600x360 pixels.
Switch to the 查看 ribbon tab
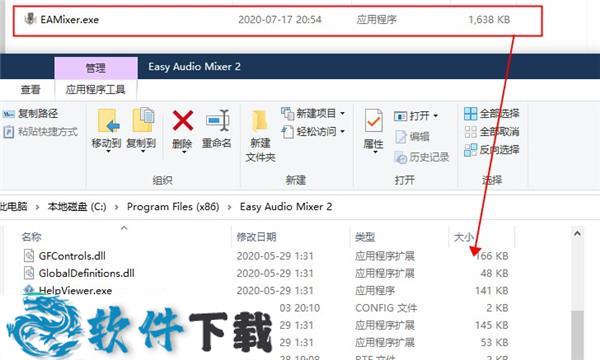coord(30,90)
